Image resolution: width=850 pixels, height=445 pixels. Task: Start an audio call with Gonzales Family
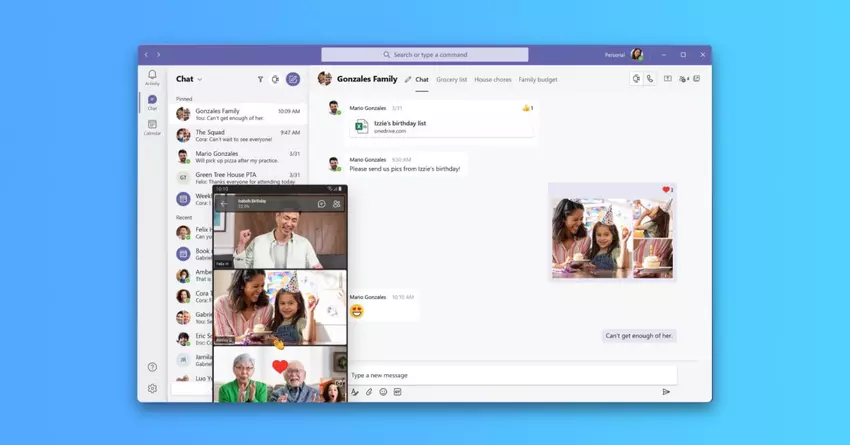tap(649, 79)
